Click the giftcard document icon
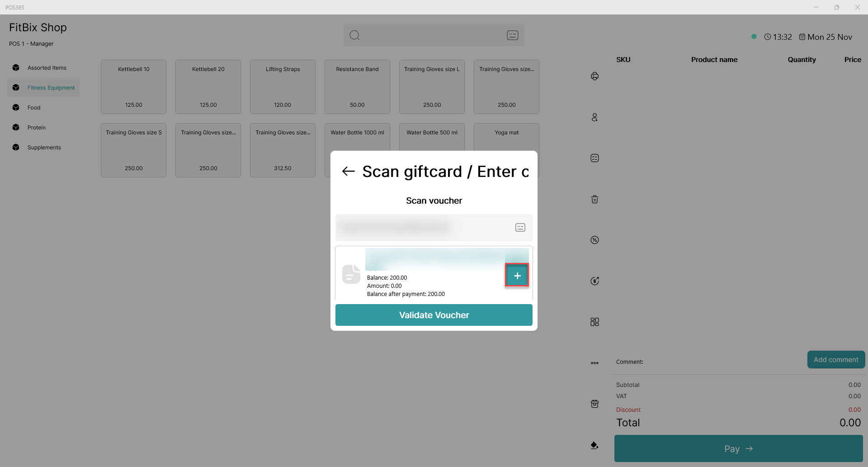Viewport: 868px width, 467px height. (351, 274)
